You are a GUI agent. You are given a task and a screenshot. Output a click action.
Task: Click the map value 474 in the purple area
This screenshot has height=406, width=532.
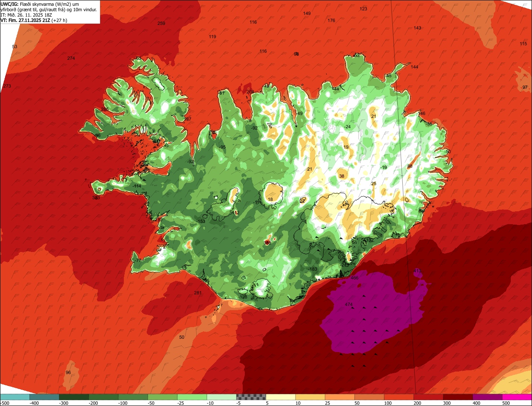tap(349, 305)
